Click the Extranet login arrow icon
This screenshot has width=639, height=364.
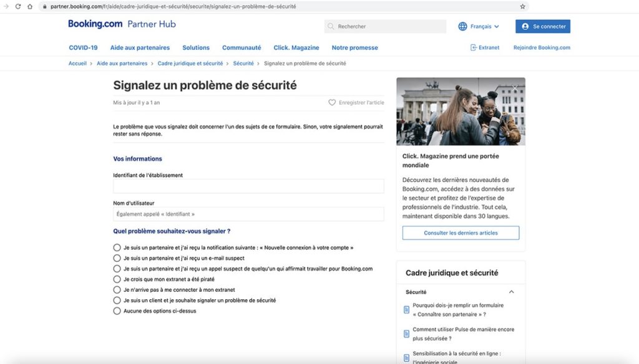coord(473,47)
